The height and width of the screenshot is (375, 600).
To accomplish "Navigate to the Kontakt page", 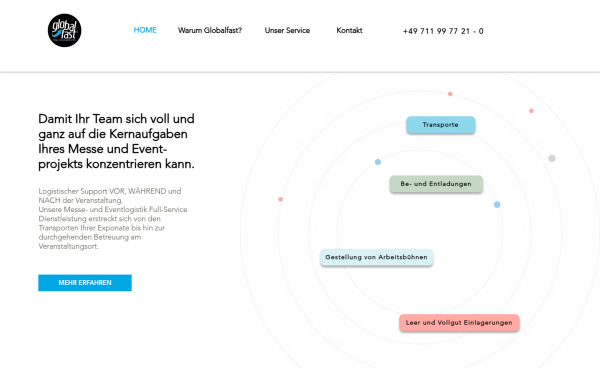I will click(x=349, y=30).
